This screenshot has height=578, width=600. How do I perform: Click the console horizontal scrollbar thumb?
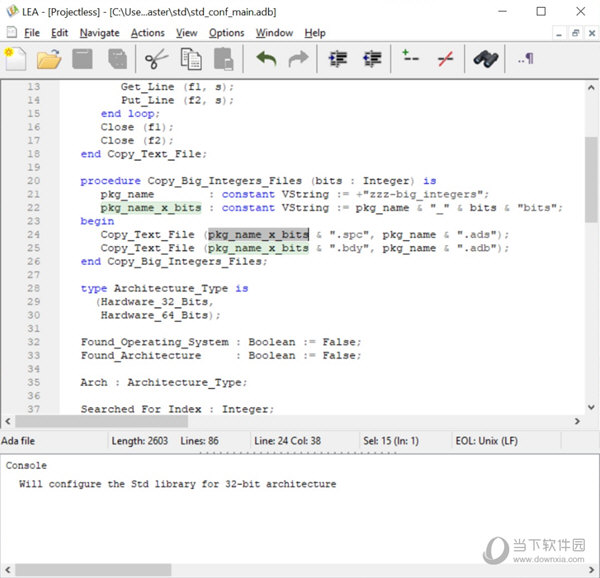coord(93,569)
